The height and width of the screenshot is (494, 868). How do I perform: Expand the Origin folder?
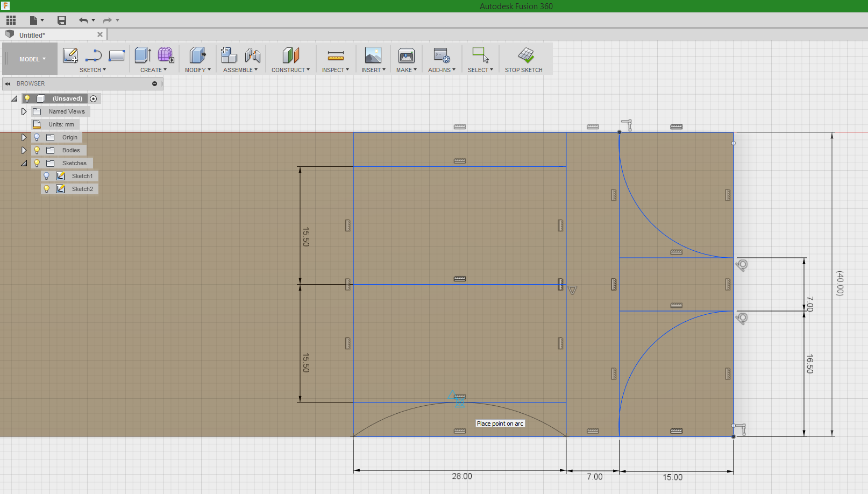tap(24, 137)
